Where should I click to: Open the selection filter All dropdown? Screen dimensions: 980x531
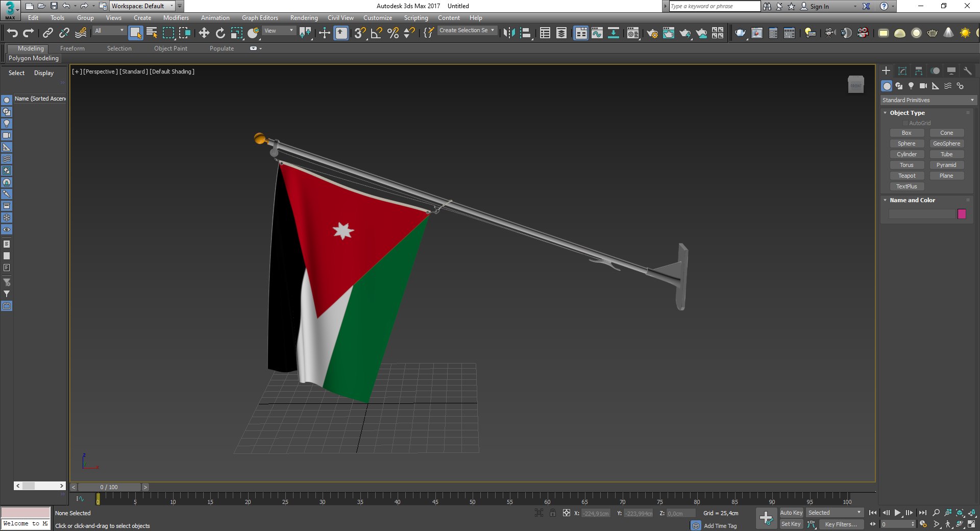pyautogui.click(x=109, y=31)
